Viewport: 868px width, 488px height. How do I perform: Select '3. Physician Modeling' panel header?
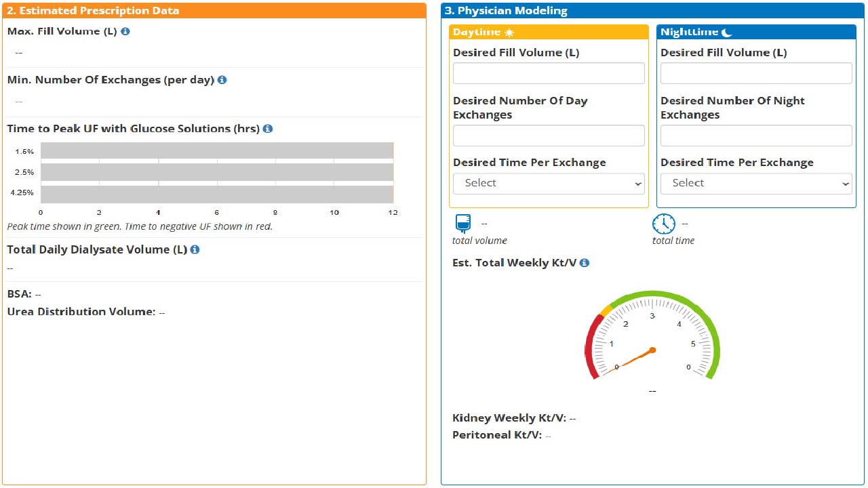(653, 11)
